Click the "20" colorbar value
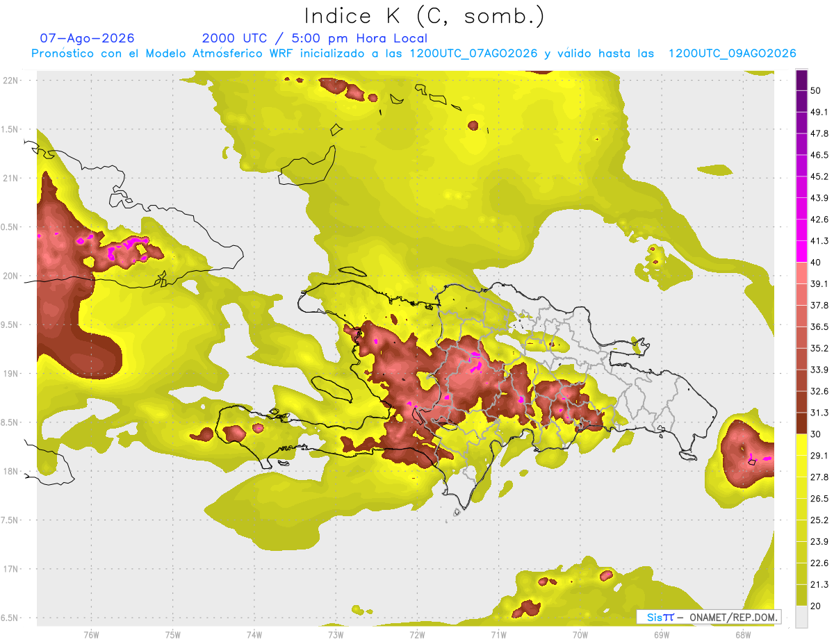 817,606
